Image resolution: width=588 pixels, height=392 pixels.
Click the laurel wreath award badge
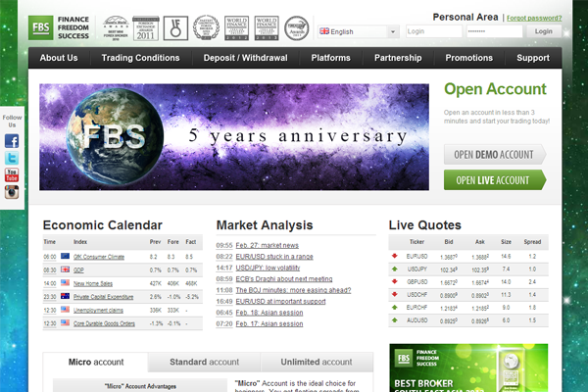tap(206, 27)
